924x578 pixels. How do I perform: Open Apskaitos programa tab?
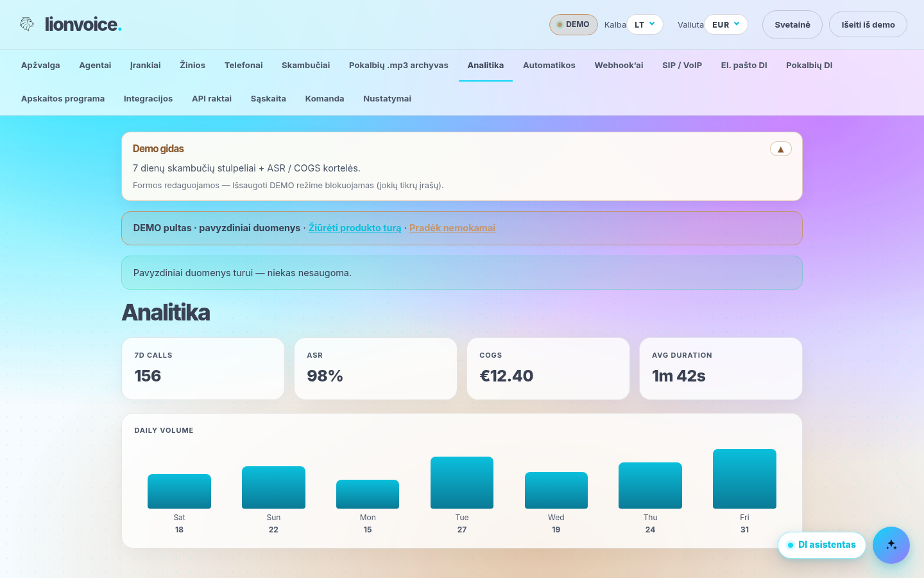pos(63,98)
